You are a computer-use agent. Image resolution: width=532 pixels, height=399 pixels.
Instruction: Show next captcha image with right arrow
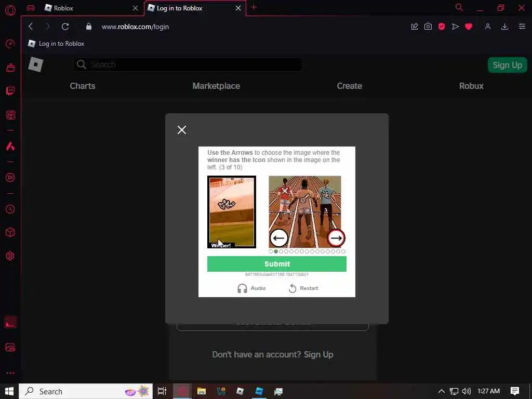[x=336, y=238]
